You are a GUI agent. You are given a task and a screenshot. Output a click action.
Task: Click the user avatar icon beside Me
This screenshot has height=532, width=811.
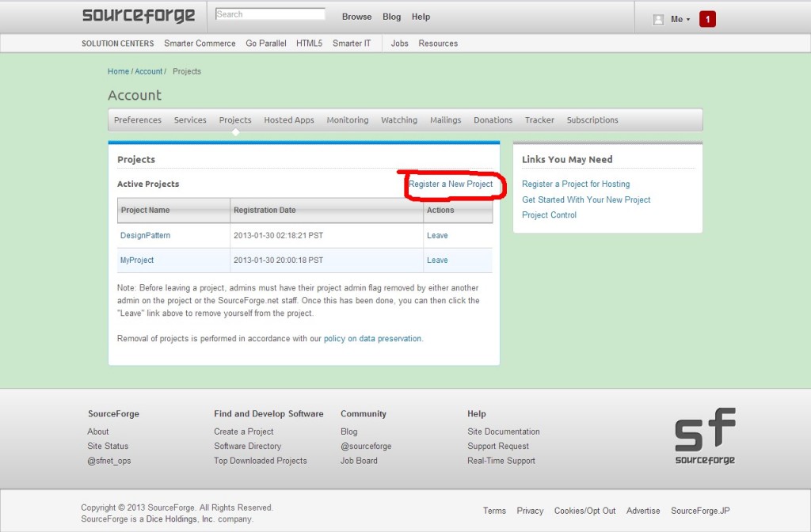[x=658, y=20]
